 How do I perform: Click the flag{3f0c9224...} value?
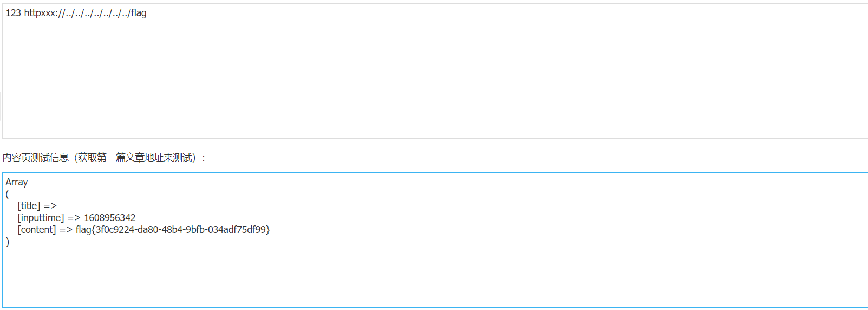173,230
